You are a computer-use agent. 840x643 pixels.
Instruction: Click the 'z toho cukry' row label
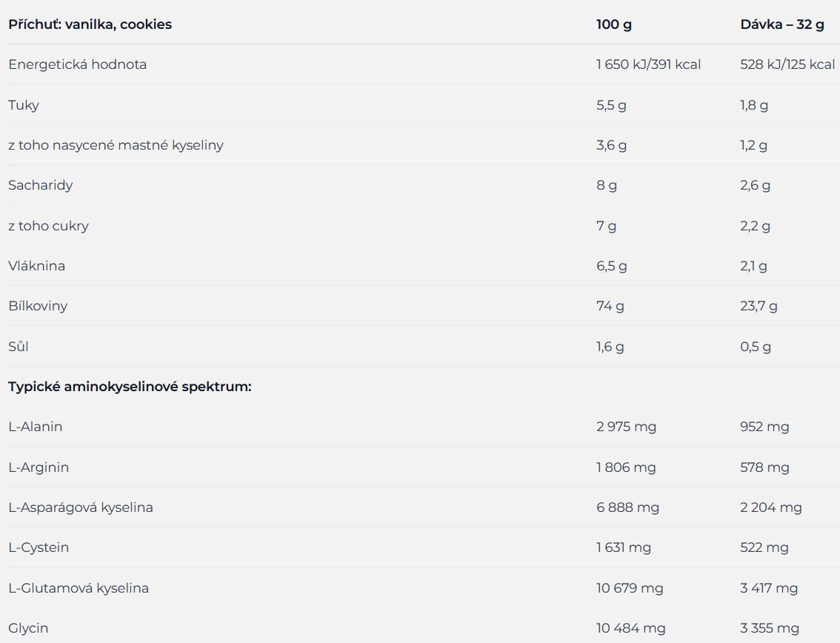click(x=49, y=226)
